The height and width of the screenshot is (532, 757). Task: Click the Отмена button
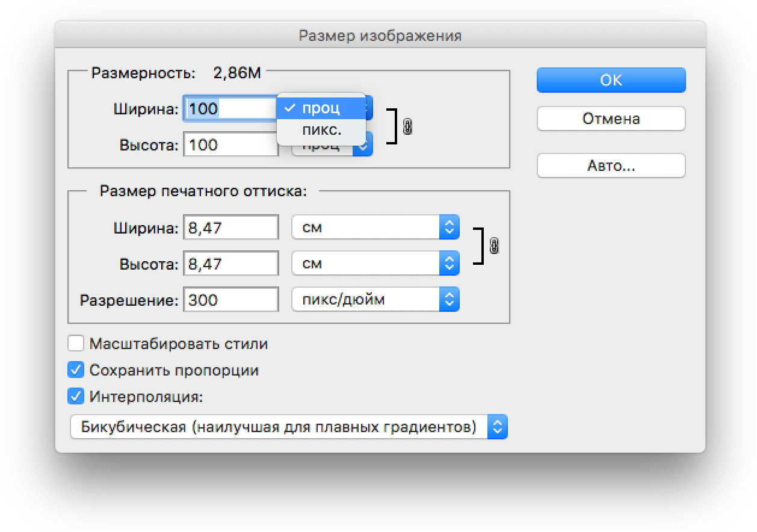611,119
